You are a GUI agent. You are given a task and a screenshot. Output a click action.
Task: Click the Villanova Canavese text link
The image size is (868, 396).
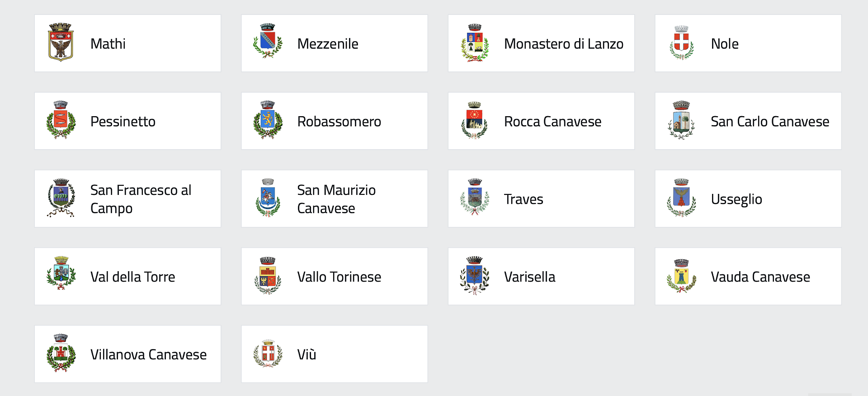(x=148, y=354)
